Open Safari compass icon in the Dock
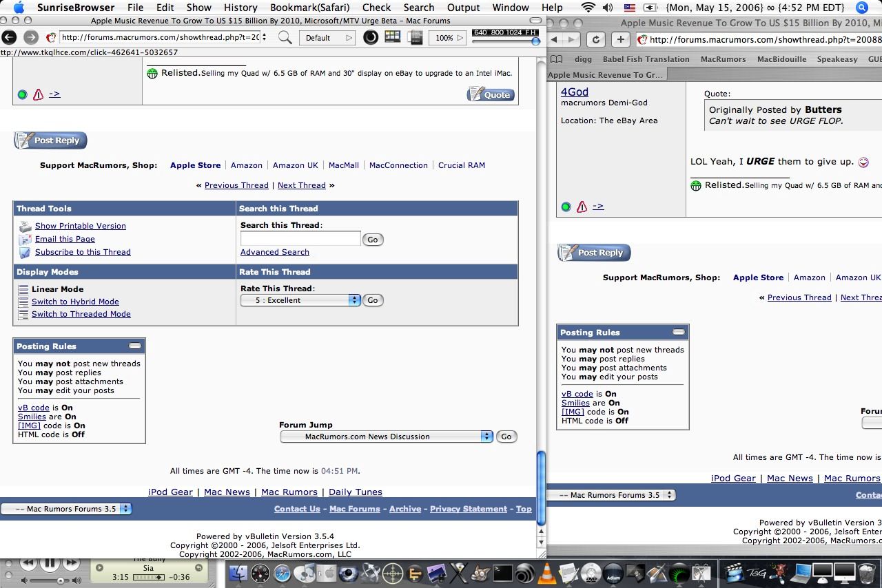Screen dimensions: 882x588 283,573
